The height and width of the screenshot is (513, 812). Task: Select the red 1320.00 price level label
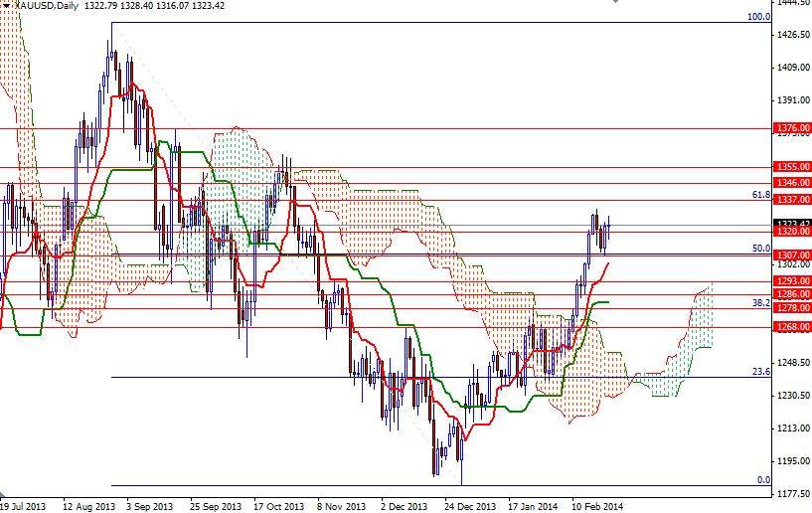[x=792, y=232]
